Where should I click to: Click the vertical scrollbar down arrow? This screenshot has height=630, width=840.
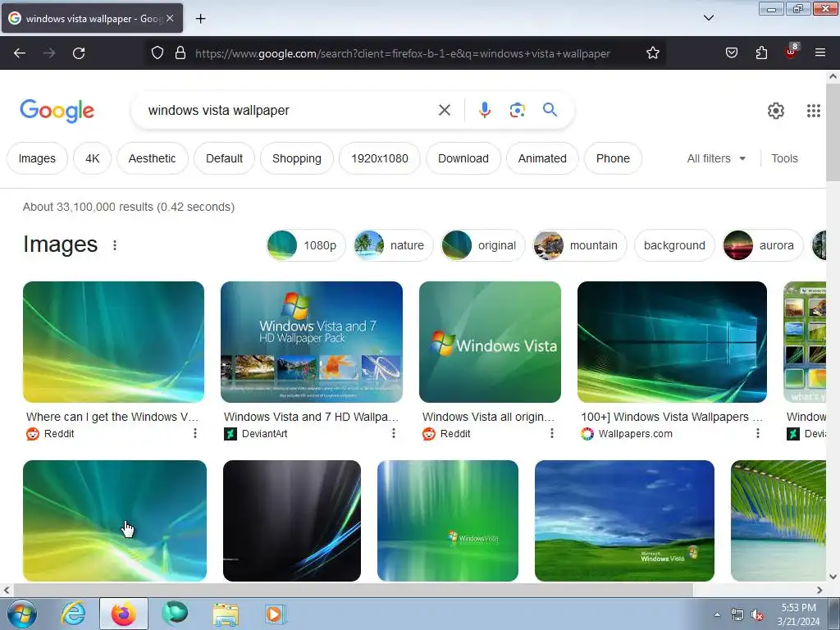[x=833, y=577]
